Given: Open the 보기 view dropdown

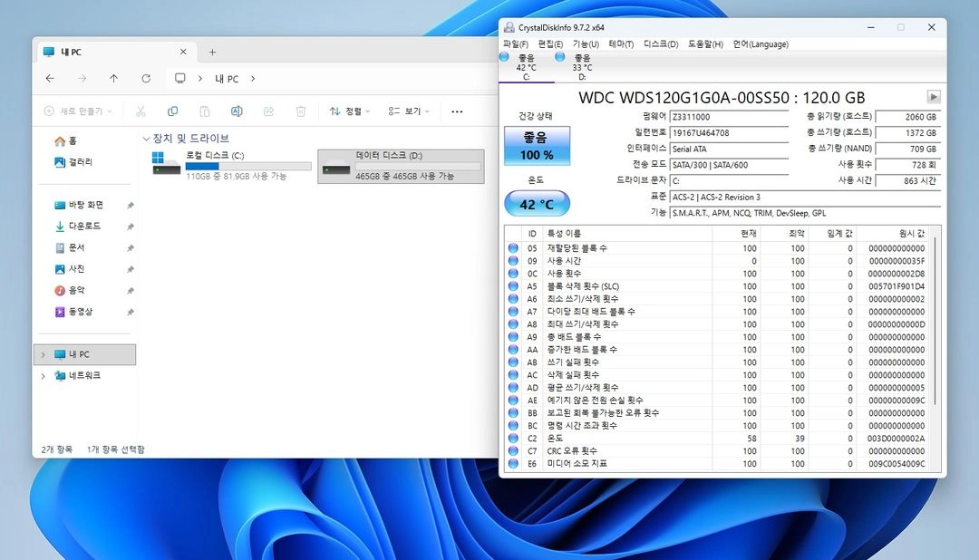Looking at the screenshot, I should click(x=409, y=111).
